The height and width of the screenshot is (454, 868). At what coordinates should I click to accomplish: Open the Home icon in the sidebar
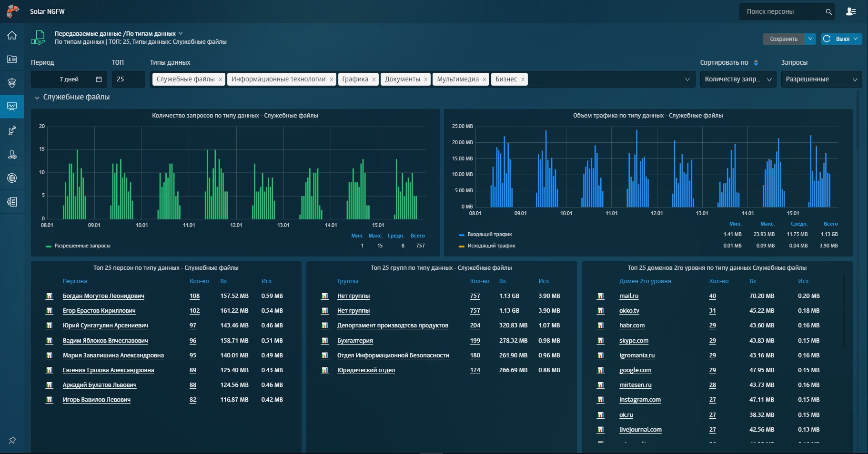[12, 35]
